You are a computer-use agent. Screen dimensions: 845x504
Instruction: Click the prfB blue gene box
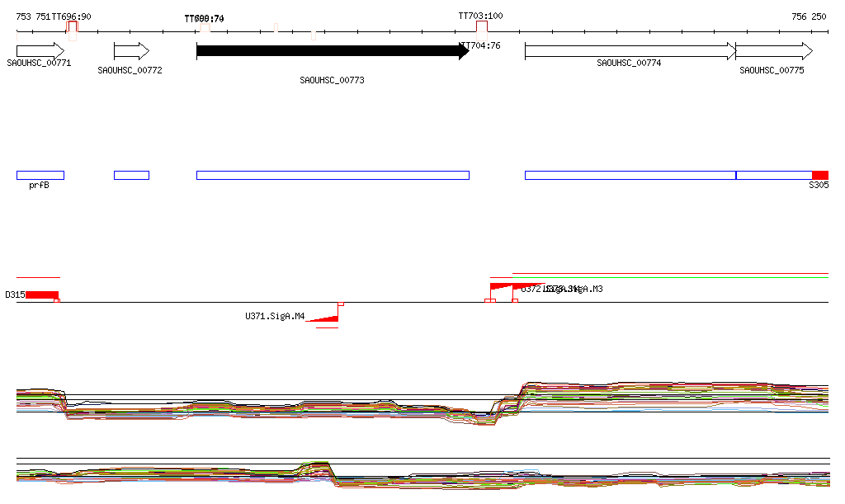tap(40, 175)
